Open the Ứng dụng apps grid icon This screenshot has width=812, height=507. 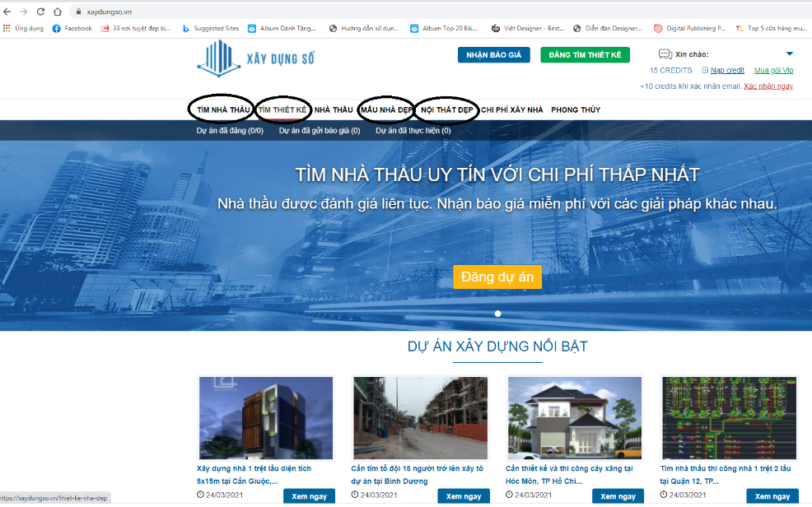(7, 28)
